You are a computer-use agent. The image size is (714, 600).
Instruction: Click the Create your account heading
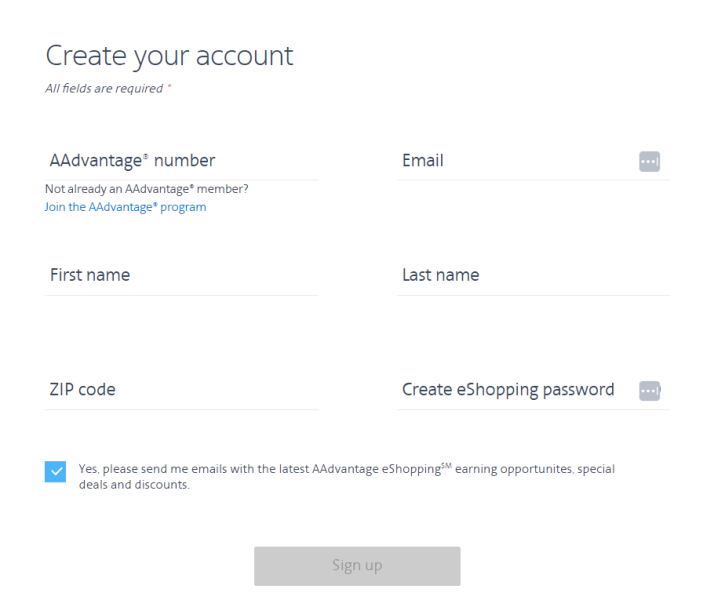(x=169, y=55)
